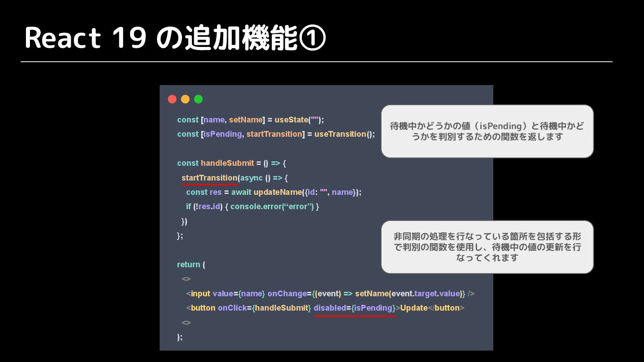Click the "await updateName" code line
This screenshot has height=362, width=644.
274,192
